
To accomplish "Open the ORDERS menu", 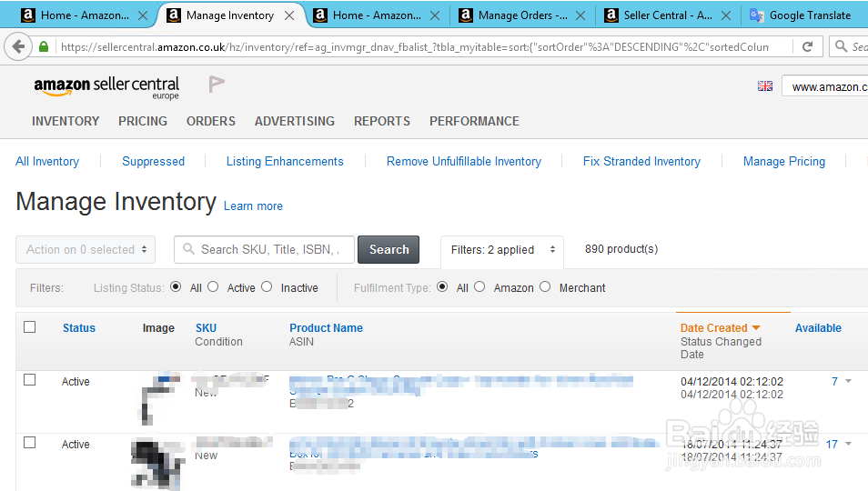I will pos(211,121).
